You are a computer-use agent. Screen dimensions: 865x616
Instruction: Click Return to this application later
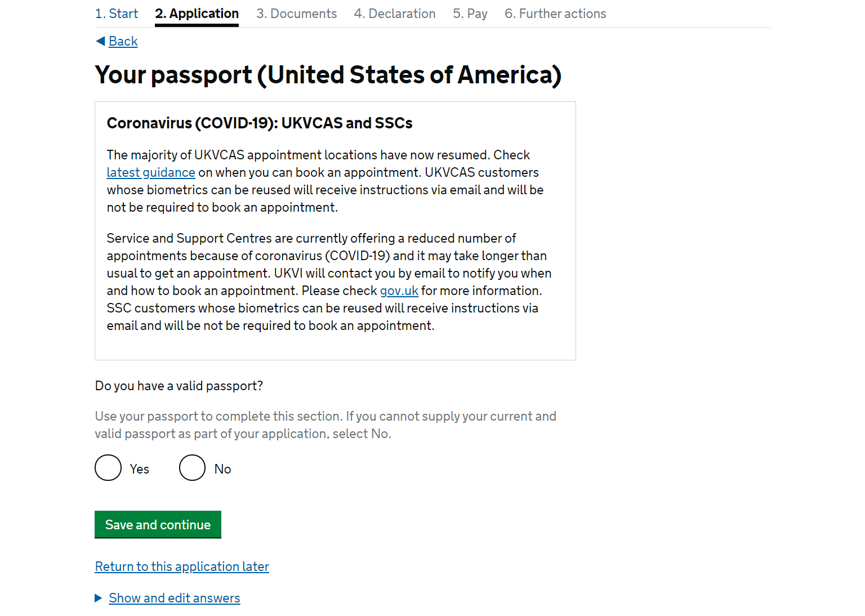pyautogui.click(x=182, y=566)
